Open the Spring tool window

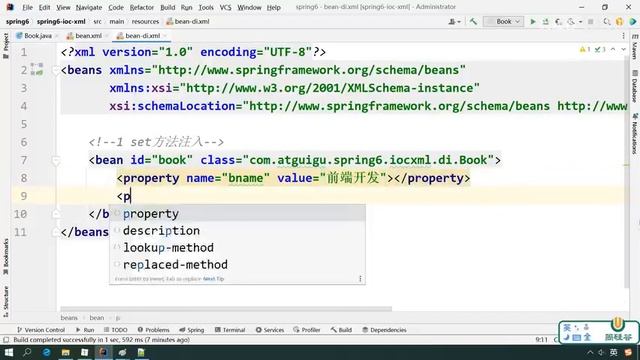192,330
